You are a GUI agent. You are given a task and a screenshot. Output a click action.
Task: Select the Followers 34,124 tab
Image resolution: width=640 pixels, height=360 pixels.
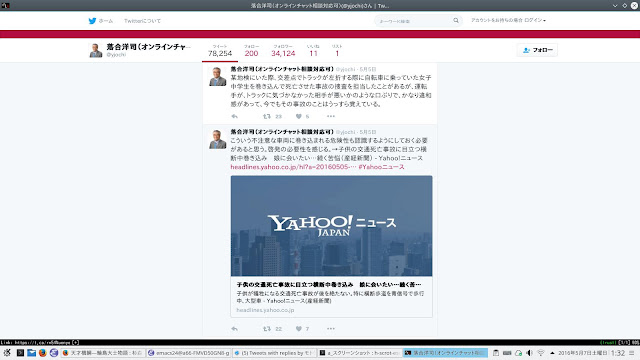(283, 51)
